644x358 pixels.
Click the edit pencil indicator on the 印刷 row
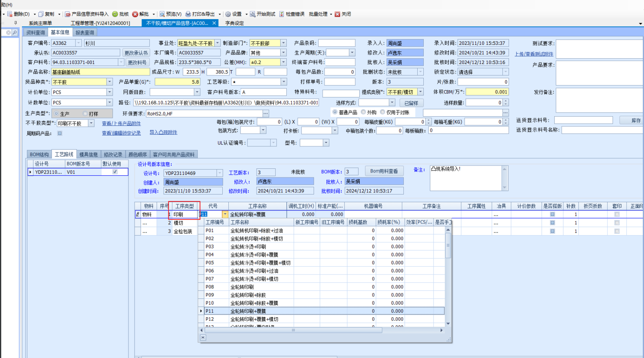(x=138, y=214)
